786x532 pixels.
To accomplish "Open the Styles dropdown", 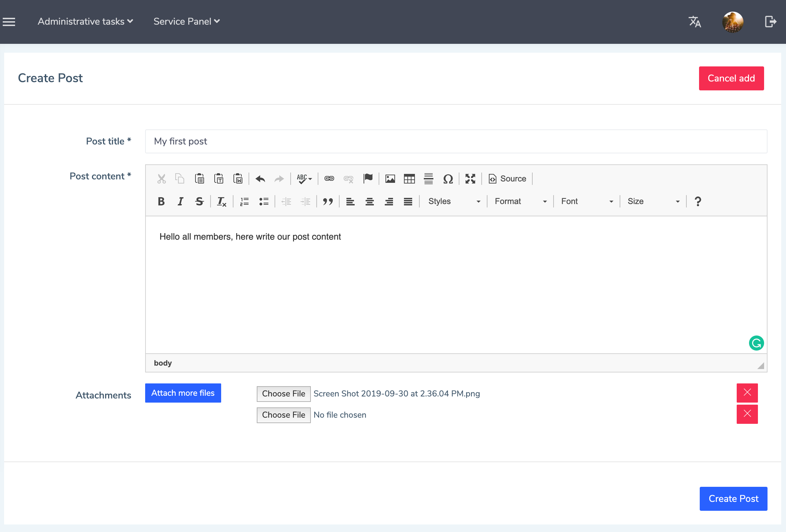I will tap(454, 201).
